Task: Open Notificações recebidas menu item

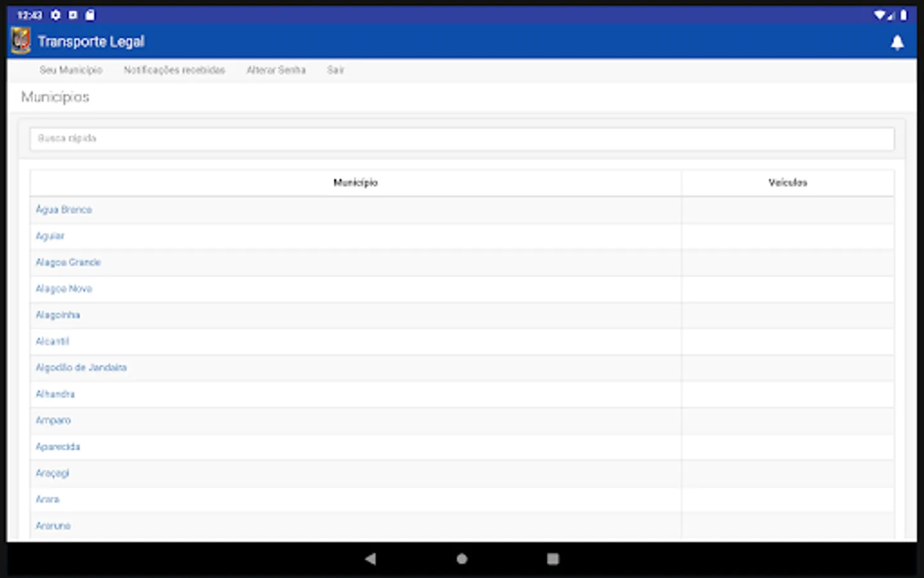Action: click(x=175, y=70)
